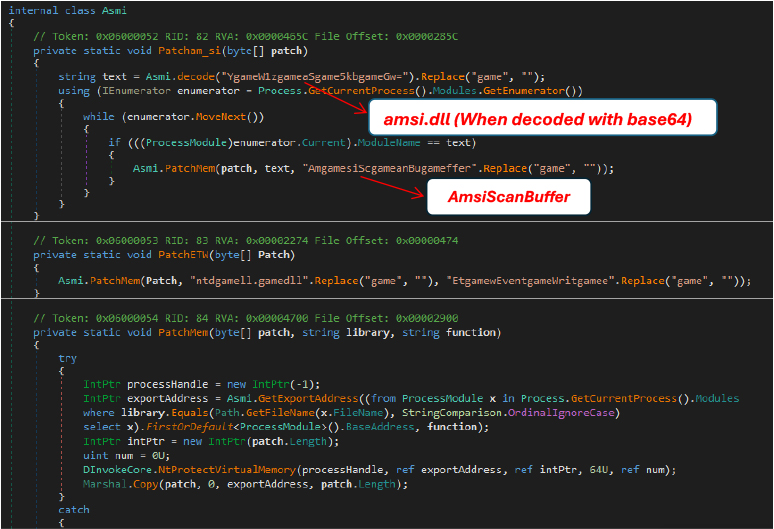Click the decode method call

tap(195, 76)
